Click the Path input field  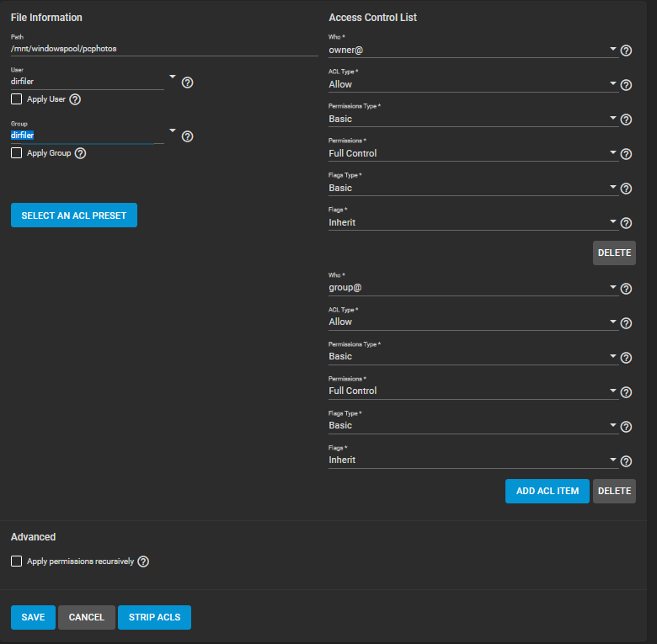click(164, 49)
